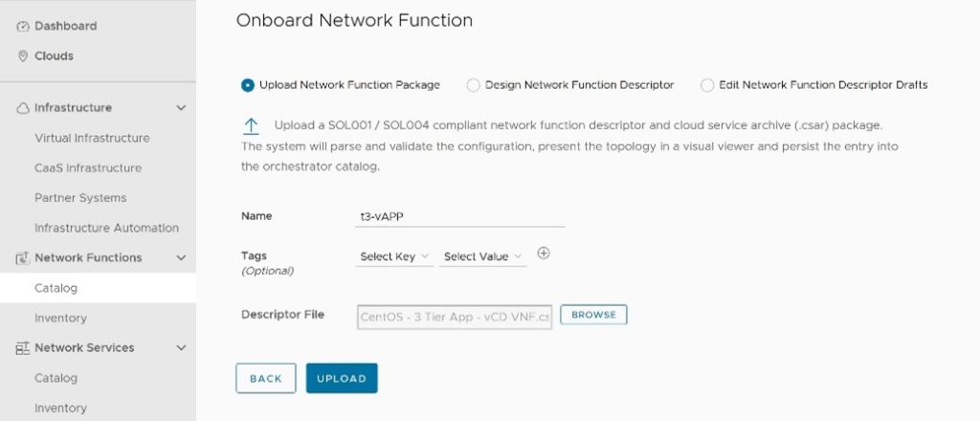The height and width of the screenshot is (421, 980).
Task: Click the Dashboard gauge icon
Action: coord(23,26)
